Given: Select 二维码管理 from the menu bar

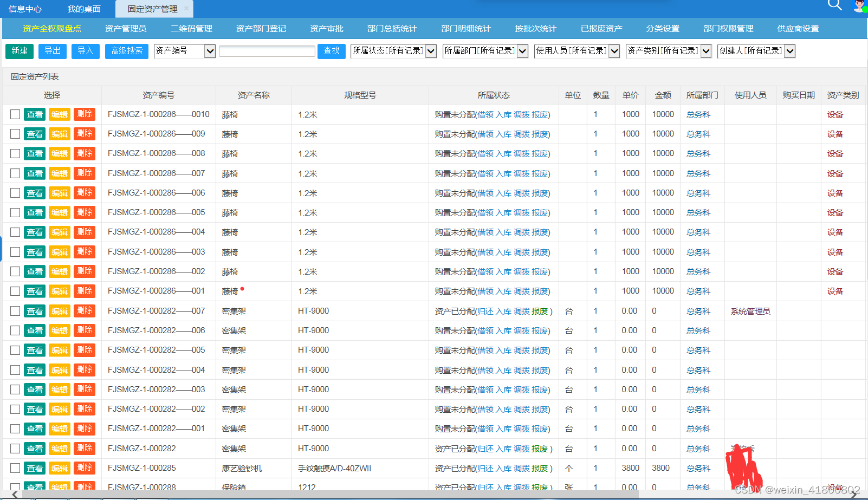Looking at the screenshot, I should [x=191, y=28].
